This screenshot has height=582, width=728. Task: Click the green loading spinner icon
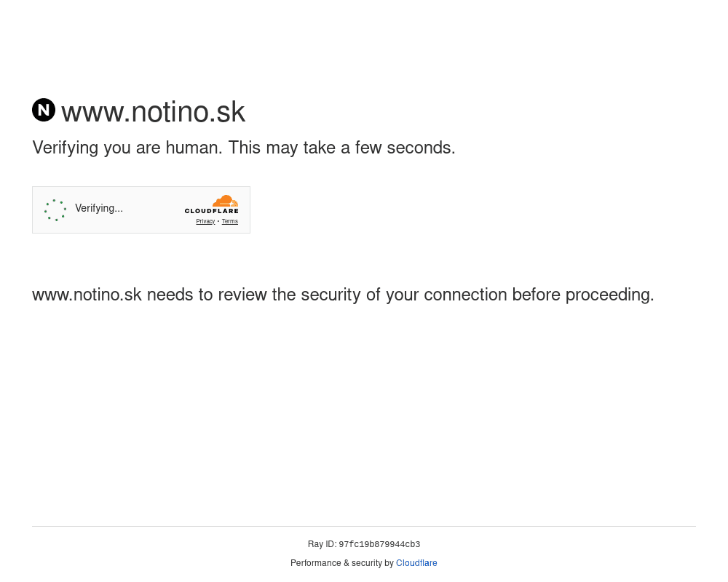pos(55,210)
